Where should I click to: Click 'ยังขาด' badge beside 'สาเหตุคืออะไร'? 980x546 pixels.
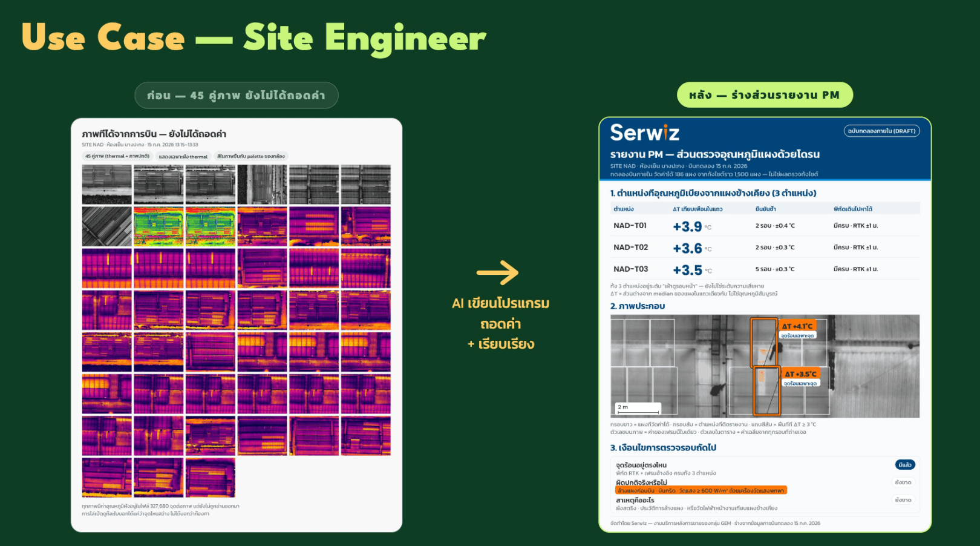tap(903, 500)
